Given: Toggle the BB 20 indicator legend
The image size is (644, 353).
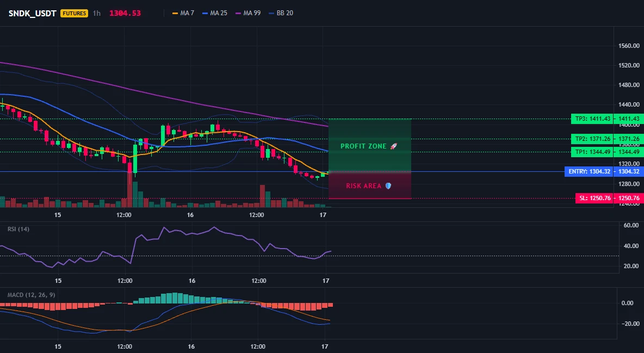Looking at the screenshot, I should 281,13.
